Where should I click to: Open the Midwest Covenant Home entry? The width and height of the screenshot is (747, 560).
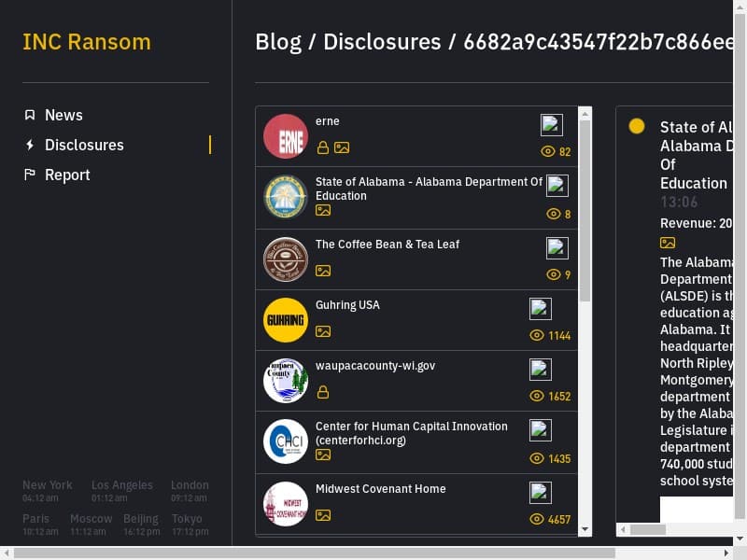416,504
